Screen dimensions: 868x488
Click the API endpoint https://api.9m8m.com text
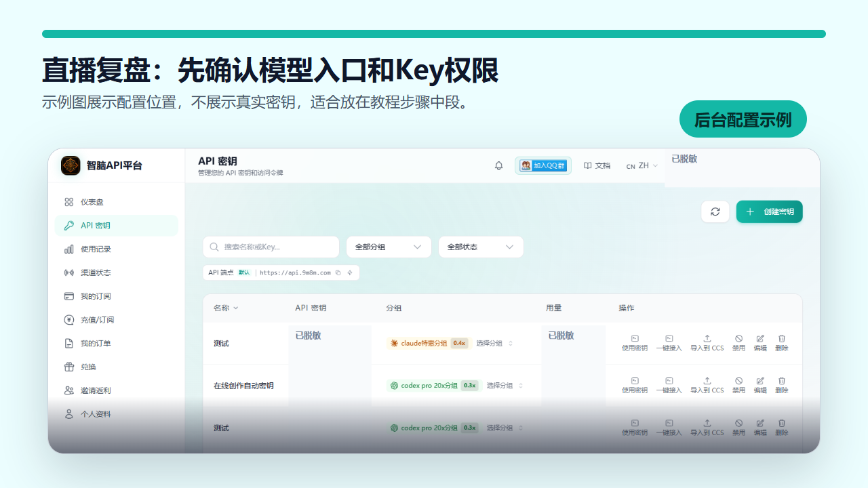295,272
